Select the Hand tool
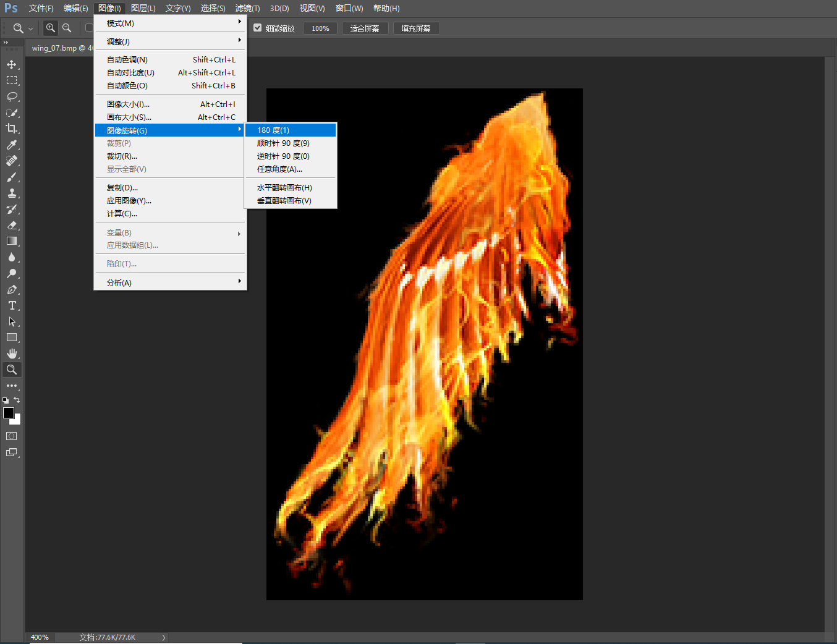 (x=12, y=354)
